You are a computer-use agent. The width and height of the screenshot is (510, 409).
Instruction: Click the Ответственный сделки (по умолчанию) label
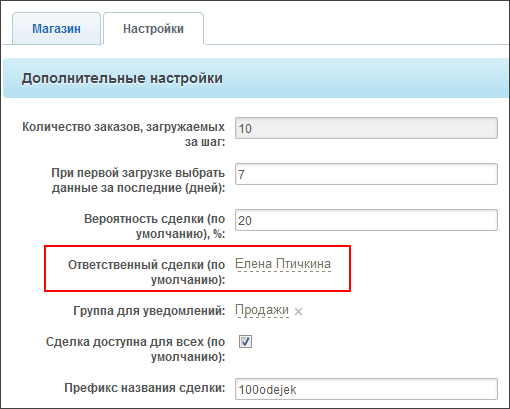[x=147, y=272]
